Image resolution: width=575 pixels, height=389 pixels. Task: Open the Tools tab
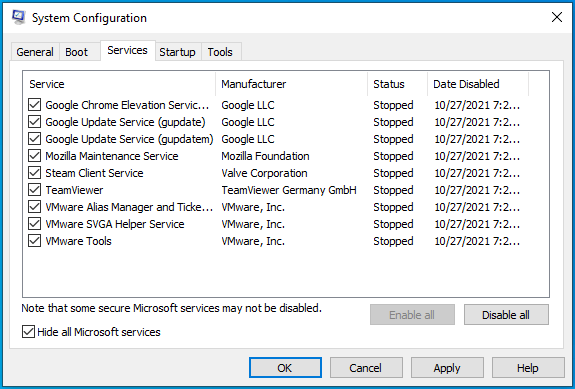(x=220, y=52)
